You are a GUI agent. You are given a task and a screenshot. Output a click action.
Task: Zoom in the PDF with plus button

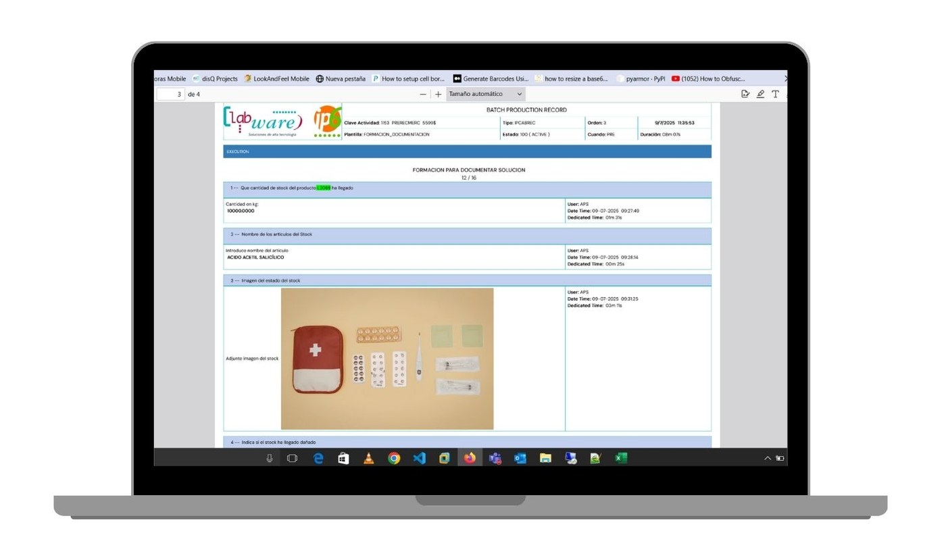click(438, 95)
